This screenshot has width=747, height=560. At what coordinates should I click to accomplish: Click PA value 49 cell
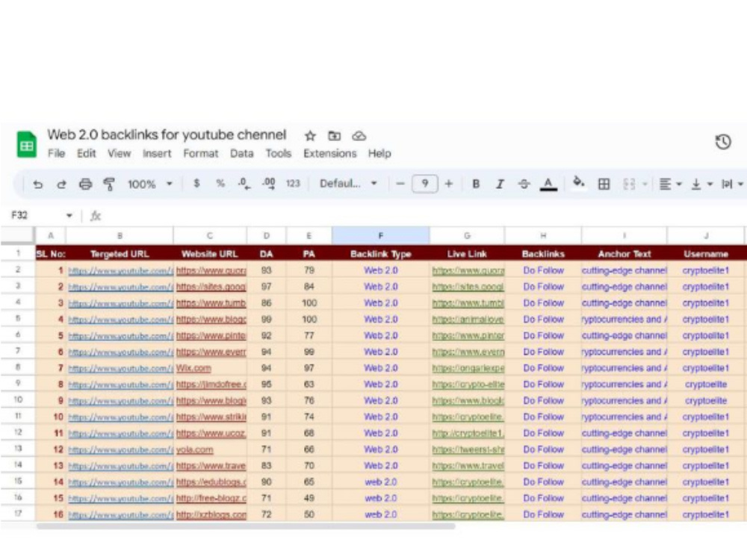(x=309, y=498)
